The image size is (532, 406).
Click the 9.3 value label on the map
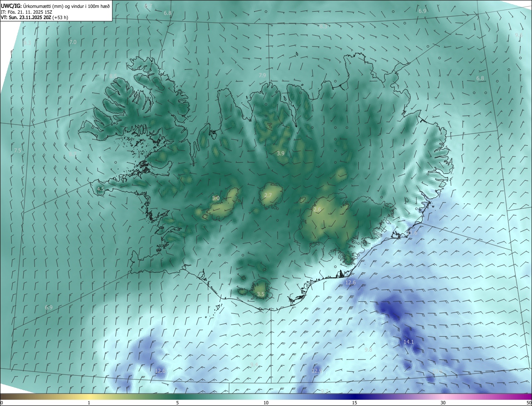(27, 43)
